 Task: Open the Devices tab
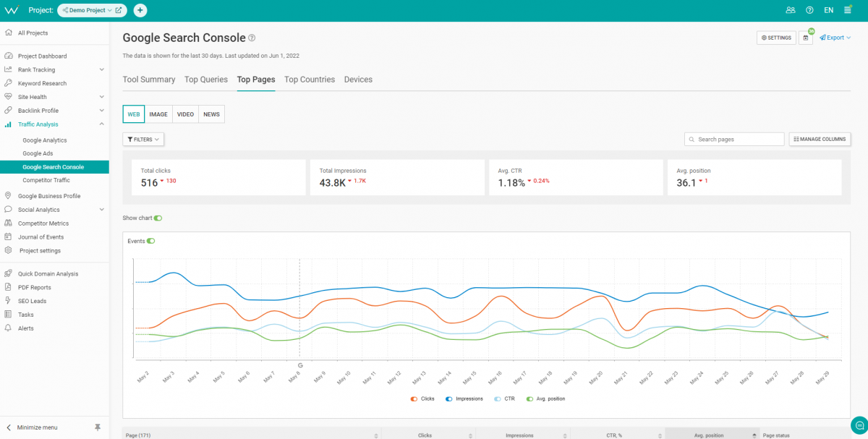coord(358,80)
